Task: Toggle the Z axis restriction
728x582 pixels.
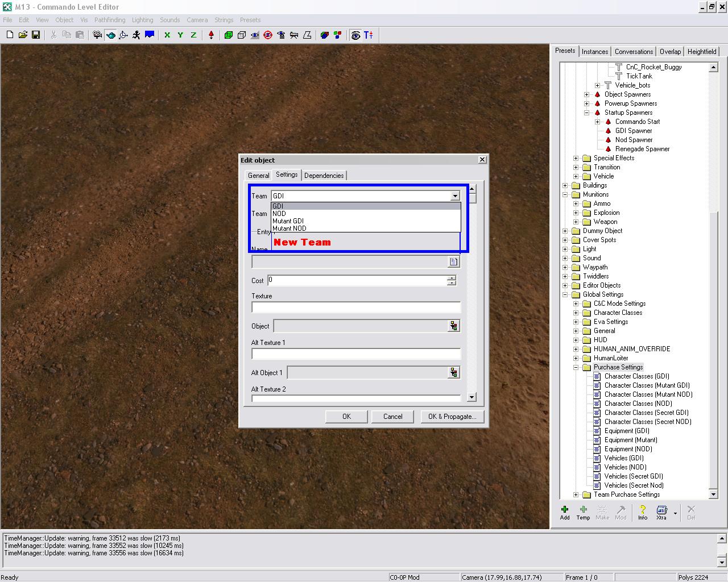Action: click(193, 35)
